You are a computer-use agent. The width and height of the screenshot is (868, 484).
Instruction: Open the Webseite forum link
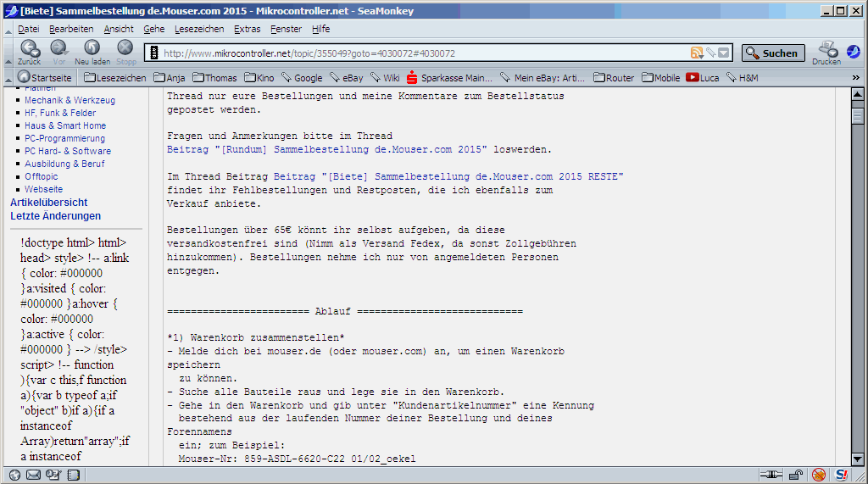(x=44, y=189)
